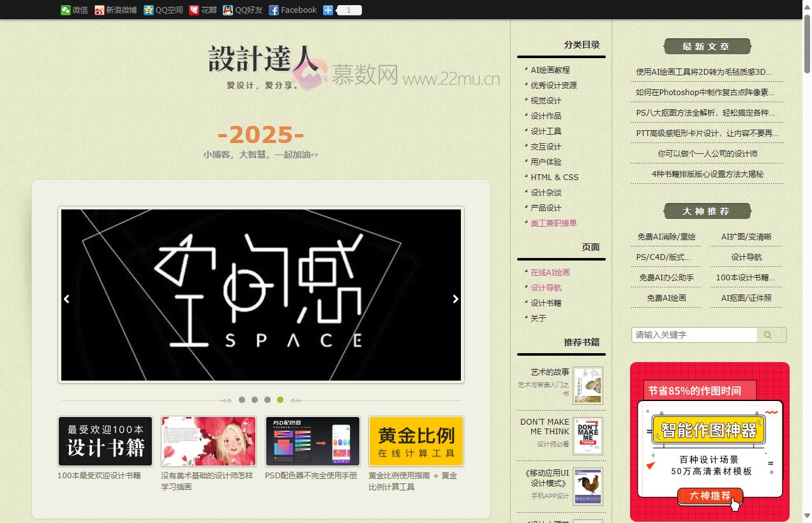Click the WeChat share icon
This screenshot has width=812, height=523.
pyautogui.click(x=66, y=10)
